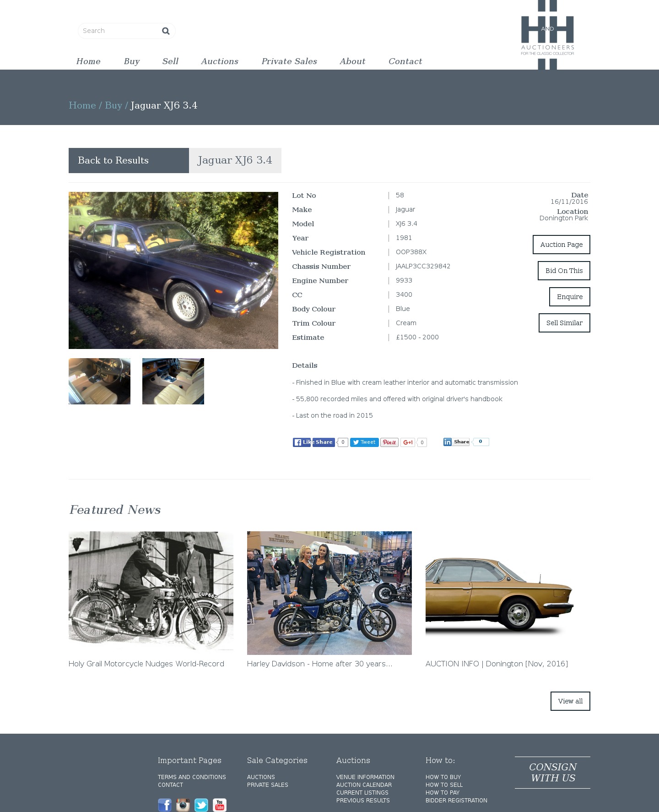Open Current Listings footer link
The image size is (659, 812).
tap(362, 793)
